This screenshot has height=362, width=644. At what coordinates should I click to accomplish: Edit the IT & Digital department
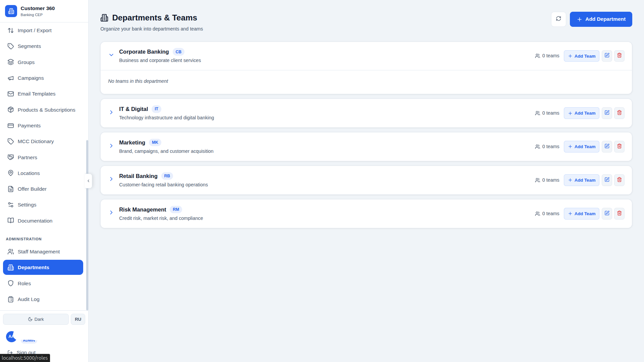(607, 113)
